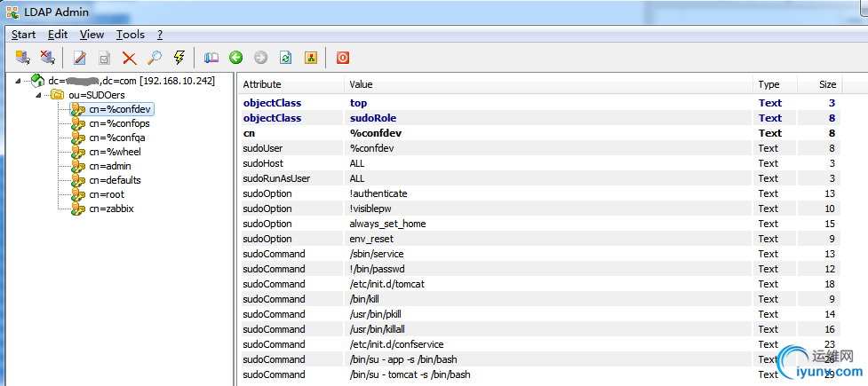Click the Connect toolbar icon

click(23, 57)
